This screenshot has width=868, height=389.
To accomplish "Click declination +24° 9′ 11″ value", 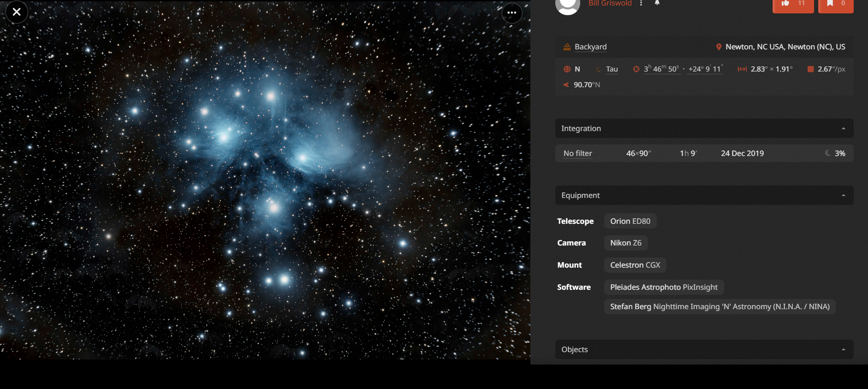I will tap(705, 69).
